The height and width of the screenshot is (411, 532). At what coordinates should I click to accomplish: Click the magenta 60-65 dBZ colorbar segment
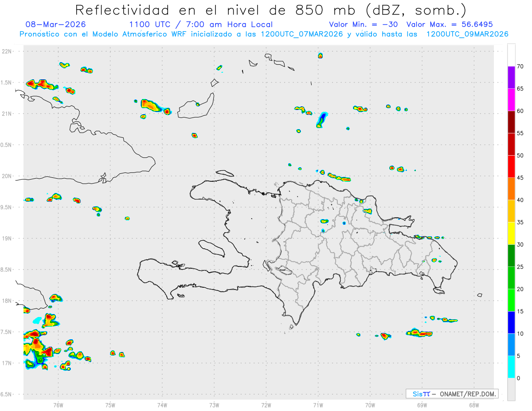pyautogui.click(x=511, y=100)
